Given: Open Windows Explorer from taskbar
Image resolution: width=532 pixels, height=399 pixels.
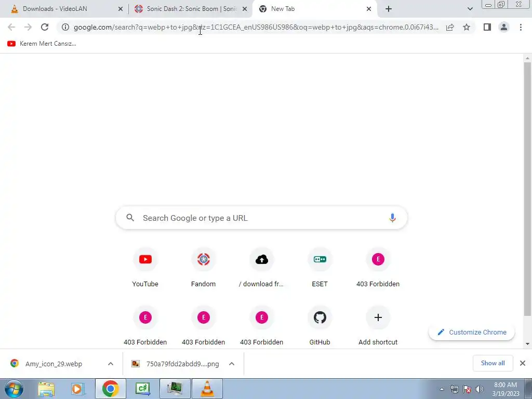Looking at the screenshot, I should pos(46,389).
